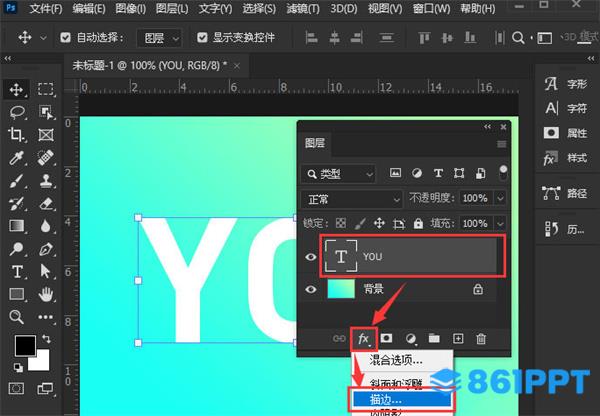Screen dimensions: 600x416
Task: Switch to the 图层 panel tab
Action: (315, 143)
